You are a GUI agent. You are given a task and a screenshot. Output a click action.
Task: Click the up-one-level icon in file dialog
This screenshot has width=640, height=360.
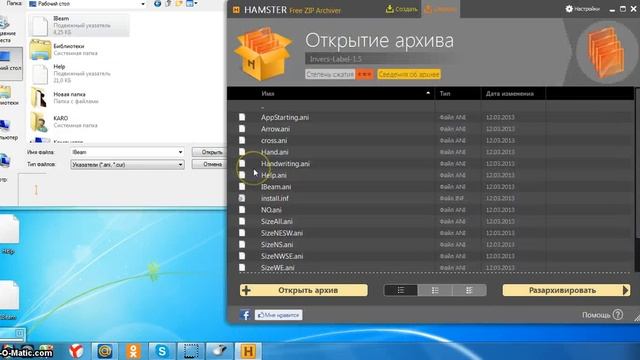point(168,4)
